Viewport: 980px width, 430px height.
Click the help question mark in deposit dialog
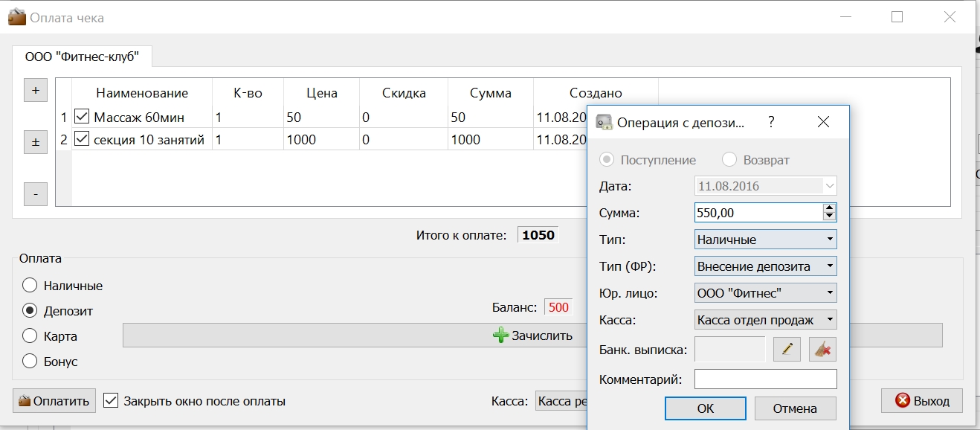[x=771, y=122]
